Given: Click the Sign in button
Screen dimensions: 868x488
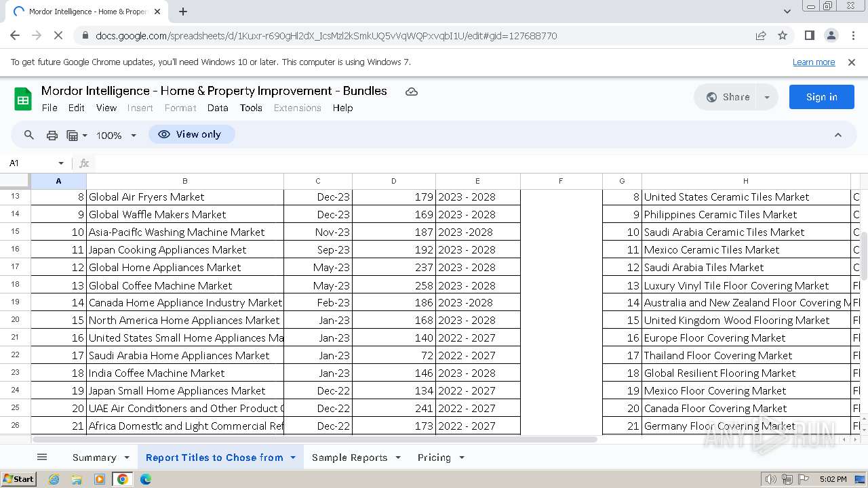Looking at the screenshot, I should pos(821,97).
